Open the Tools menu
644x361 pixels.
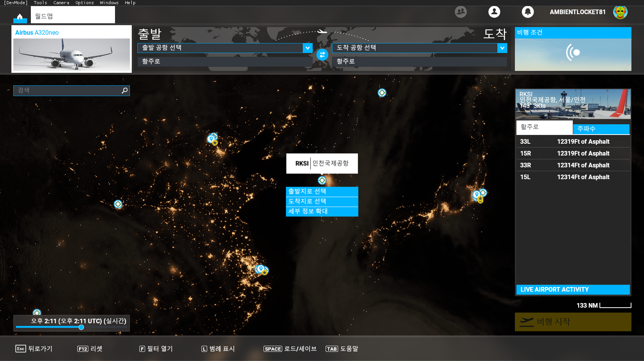40,3
